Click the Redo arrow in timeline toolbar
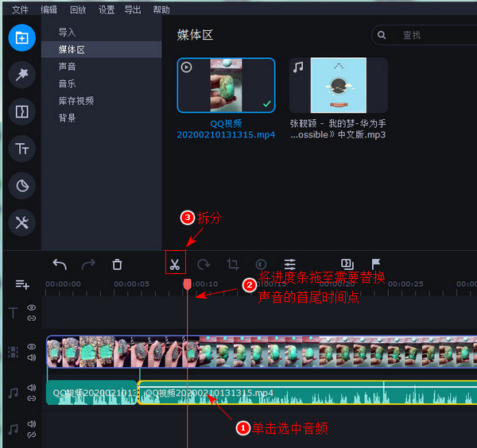477x448 pixels. 88,265
